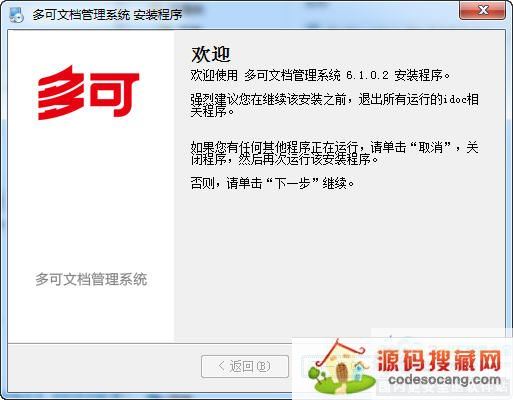Click the 源码搜藏网 red watermark title

(x=439, y=360)
